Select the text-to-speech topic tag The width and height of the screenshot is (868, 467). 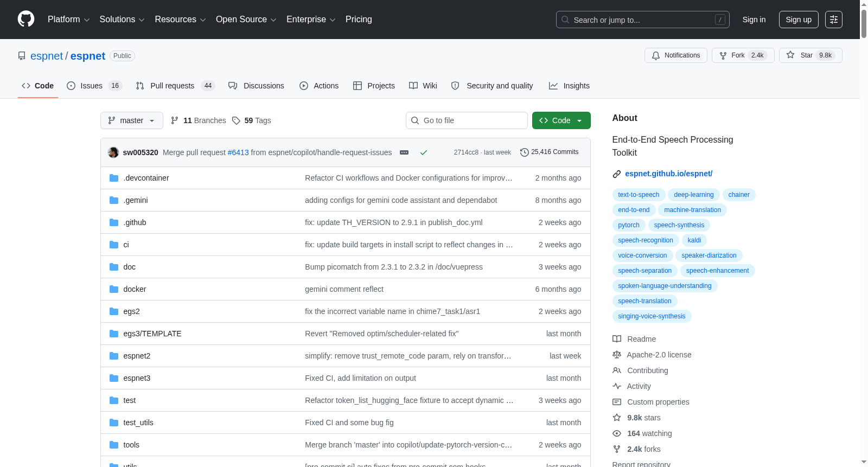[x=639, y=195]
